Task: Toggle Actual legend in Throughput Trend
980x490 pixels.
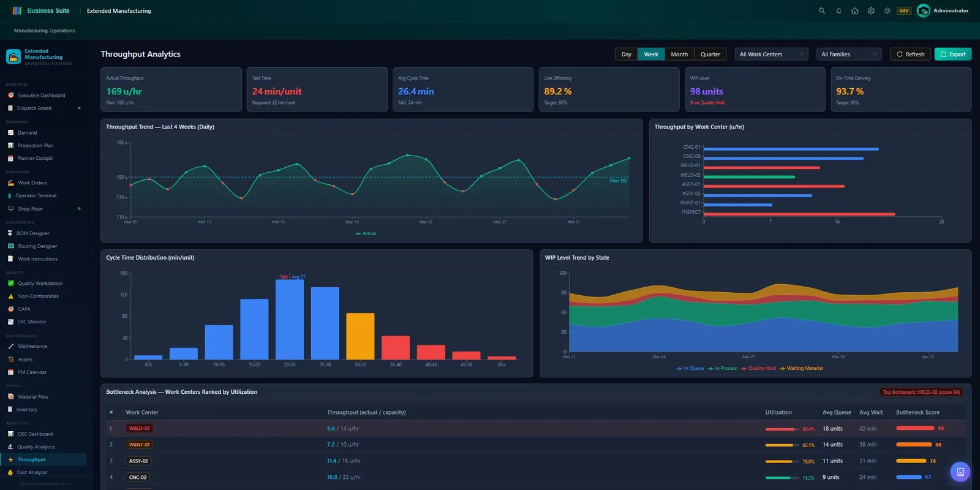Action: [366, 233]
